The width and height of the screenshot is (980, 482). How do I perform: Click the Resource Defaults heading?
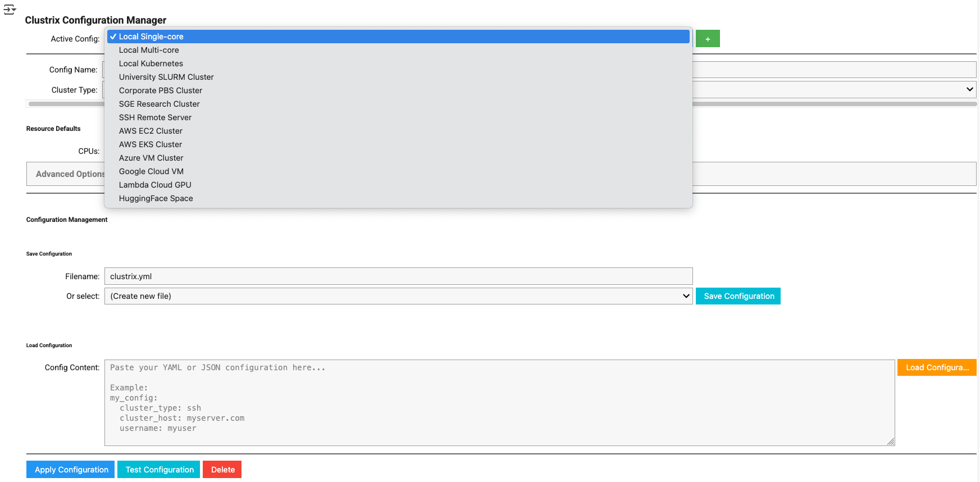point(53,129)
